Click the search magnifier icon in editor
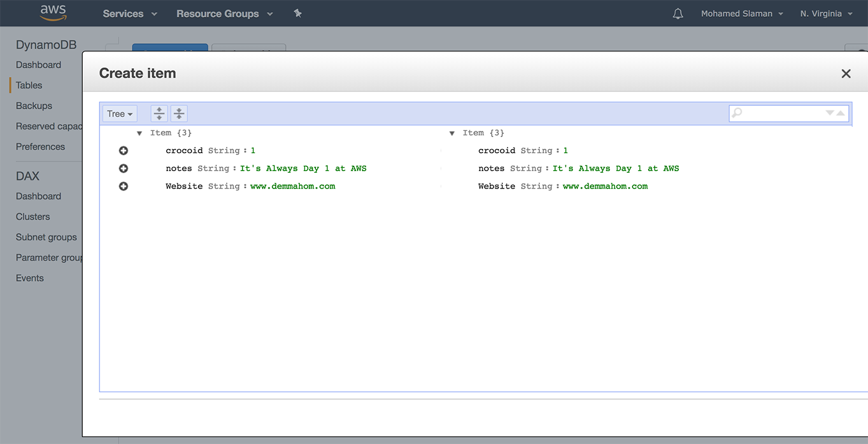This screenshot has width=868, height=444. pos(737,113)
